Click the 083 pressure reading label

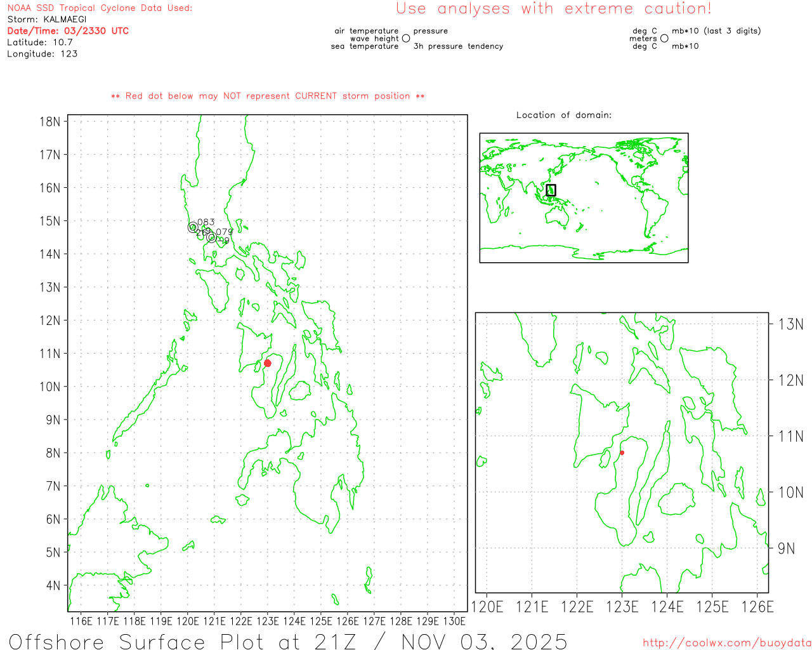(206, 222)
